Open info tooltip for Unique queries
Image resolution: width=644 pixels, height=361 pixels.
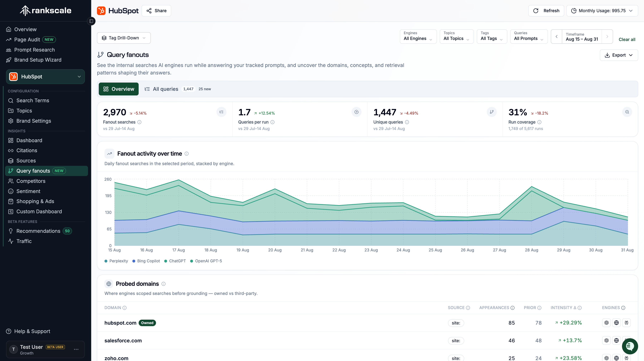(407, 122)
